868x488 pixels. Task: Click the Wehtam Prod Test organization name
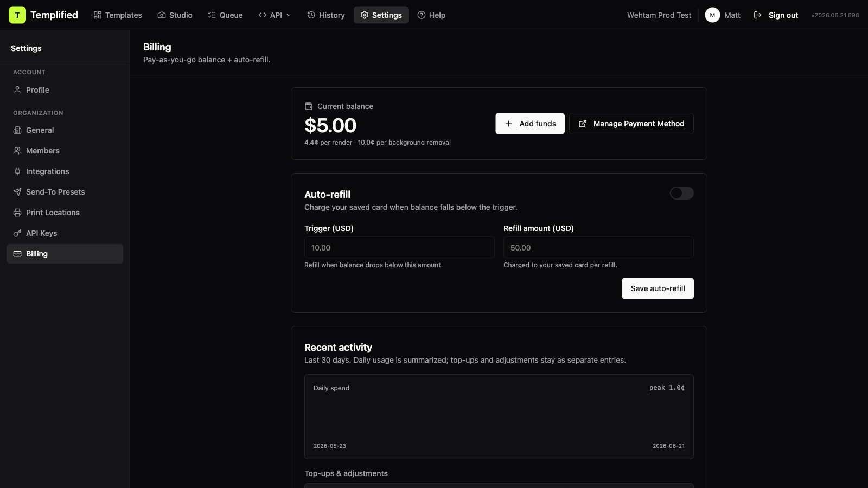point(659,15)
